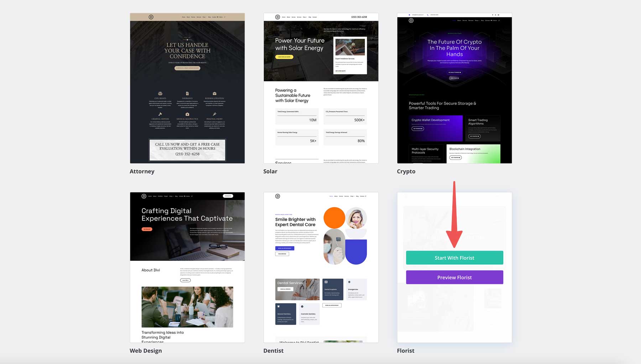641x364 pixels.
Task: Click the "Solar" label text
Action: click(270, 171)
